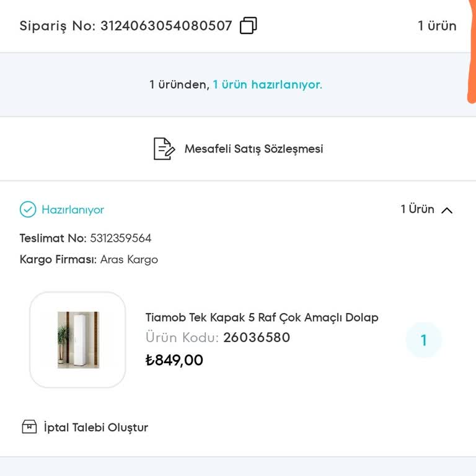This screenshot has height=476, width=476.
Task: Click the Mesafeli Satış Sözleşmesi document icon
Action: pyautogui.click(x=164, y=149)
